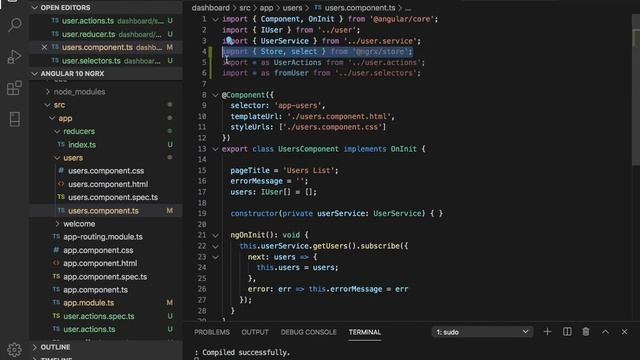Click 'users.component.ts' in the breadcrumb
This screenshot has height=360, width=640.
pos(360,8)
